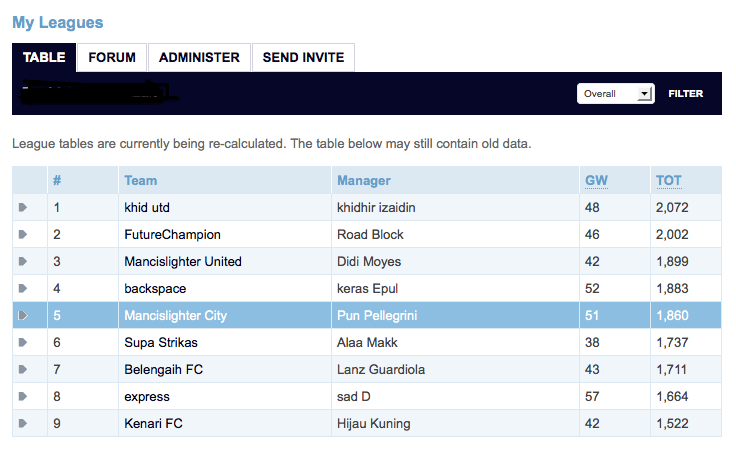
Task: Switch to the FORUM tab
Action: coord(112,57)
